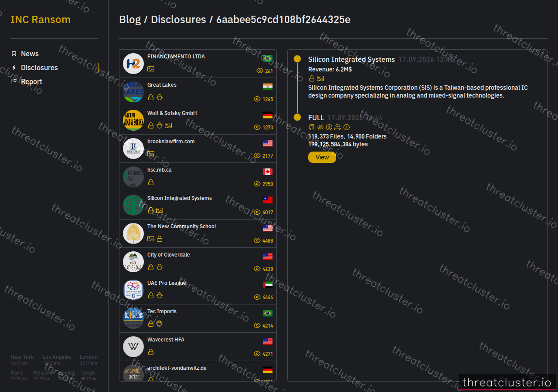Click the '118,373 Files, 14,900 Folders' text
Viewport: 558px width, 392px height.
pos(347,136)
